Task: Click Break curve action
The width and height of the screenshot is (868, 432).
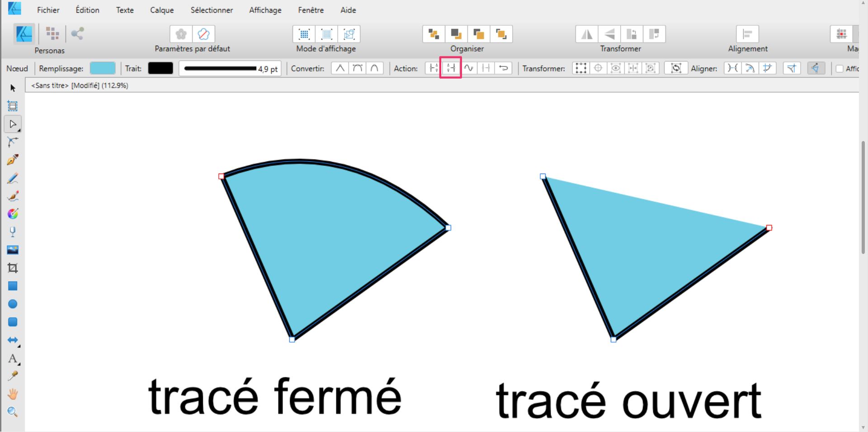Action: [x=434, y=68]
